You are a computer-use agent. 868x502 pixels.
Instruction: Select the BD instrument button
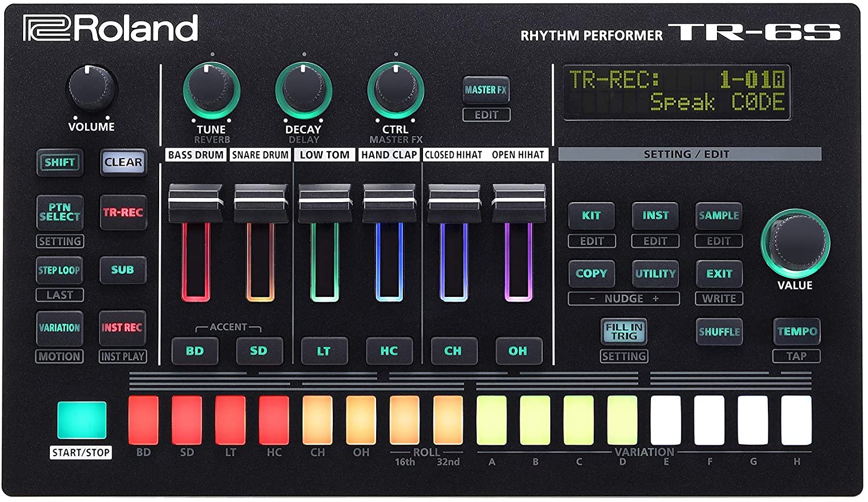tap(195, 350)
